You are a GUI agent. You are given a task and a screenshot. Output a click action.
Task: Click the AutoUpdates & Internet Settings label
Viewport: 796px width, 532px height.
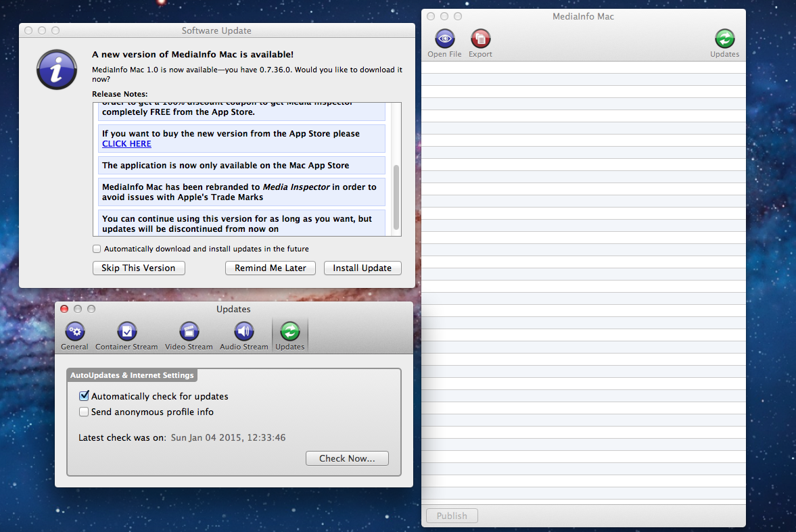pos(132,375)
